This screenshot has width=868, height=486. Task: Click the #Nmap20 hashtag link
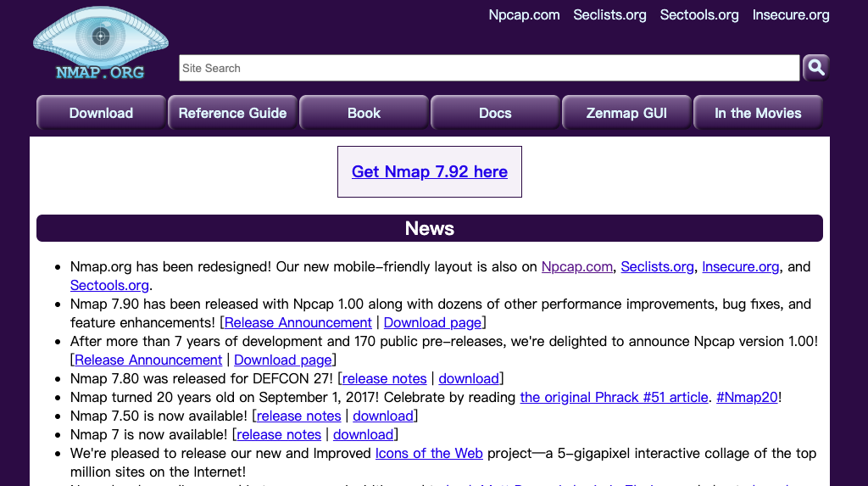coord(748,397)
